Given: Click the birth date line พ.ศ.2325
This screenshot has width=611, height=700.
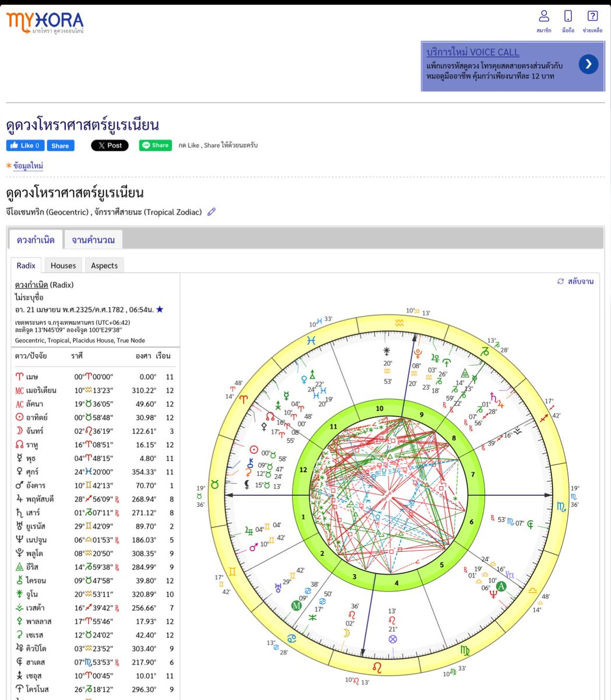Looking at the screenshot, I should click(84, 310).
